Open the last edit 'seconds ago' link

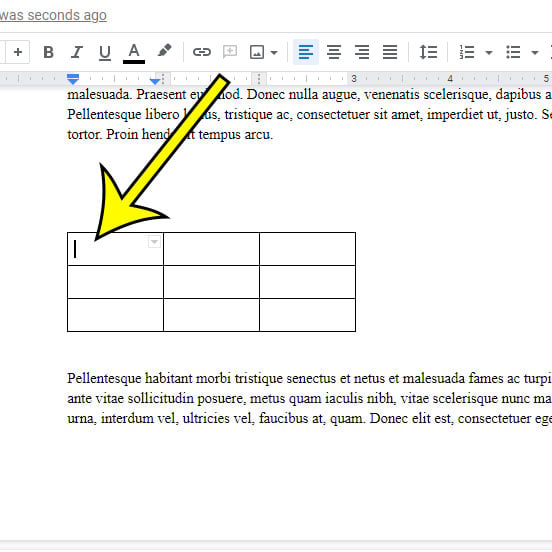(53, 15)
